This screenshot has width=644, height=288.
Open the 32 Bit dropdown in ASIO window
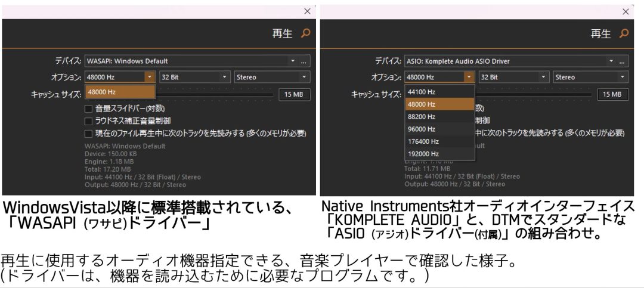[x=514, y=77]
